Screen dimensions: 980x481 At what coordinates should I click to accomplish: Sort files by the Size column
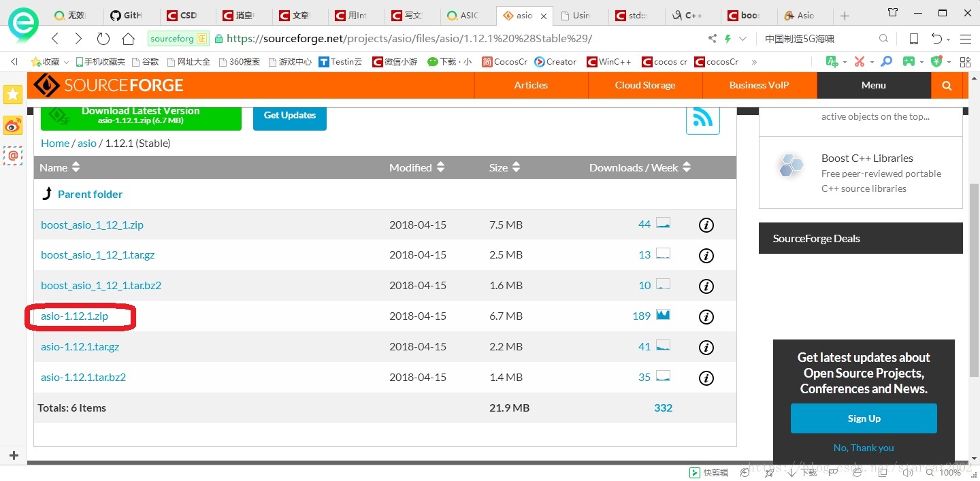tap(504, 167)
